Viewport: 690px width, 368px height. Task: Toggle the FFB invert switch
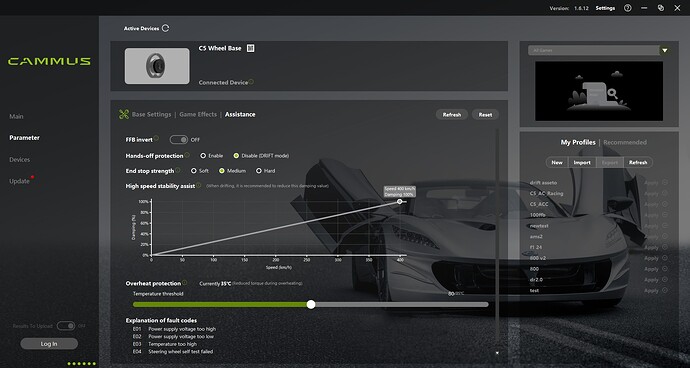179,140
